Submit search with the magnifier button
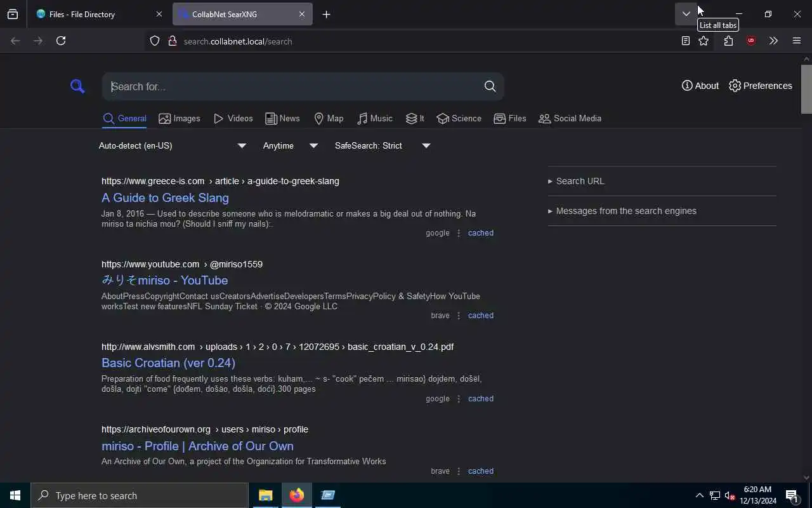This screenshot has width=812, height=508. [x=490, y=86]
